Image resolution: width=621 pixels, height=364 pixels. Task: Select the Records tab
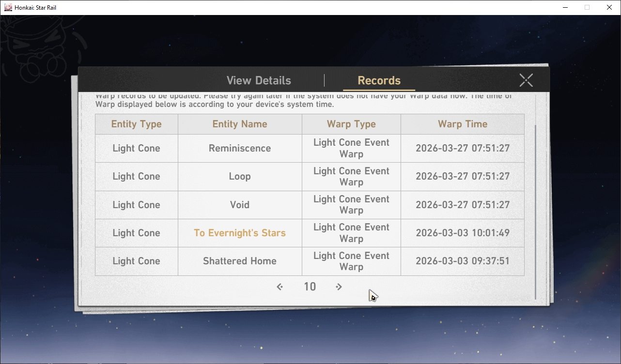tap(379, 80)
